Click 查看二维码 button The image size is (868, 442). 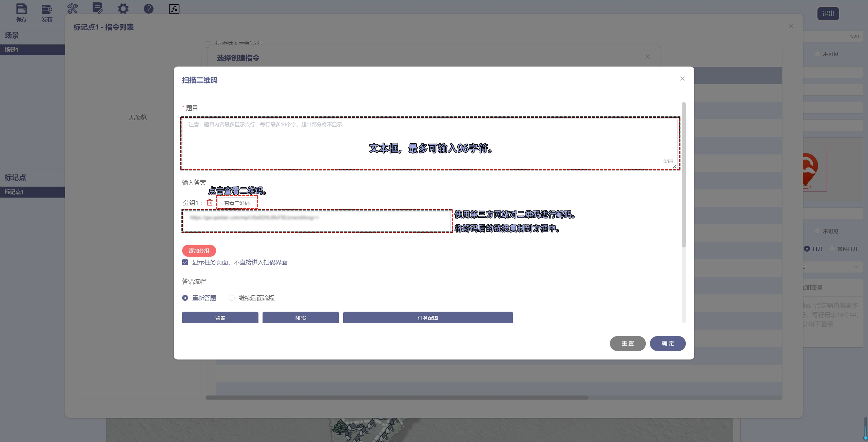click(x=237, y=203)
